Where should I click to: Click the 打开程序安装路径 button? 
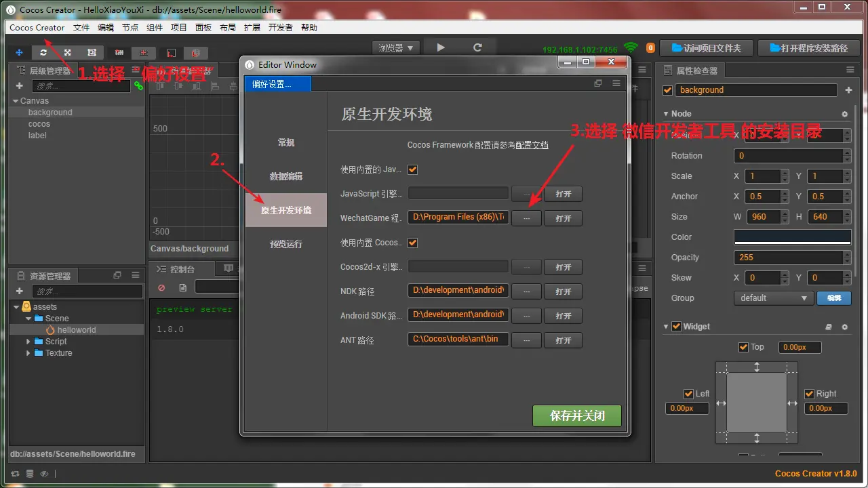808,48
